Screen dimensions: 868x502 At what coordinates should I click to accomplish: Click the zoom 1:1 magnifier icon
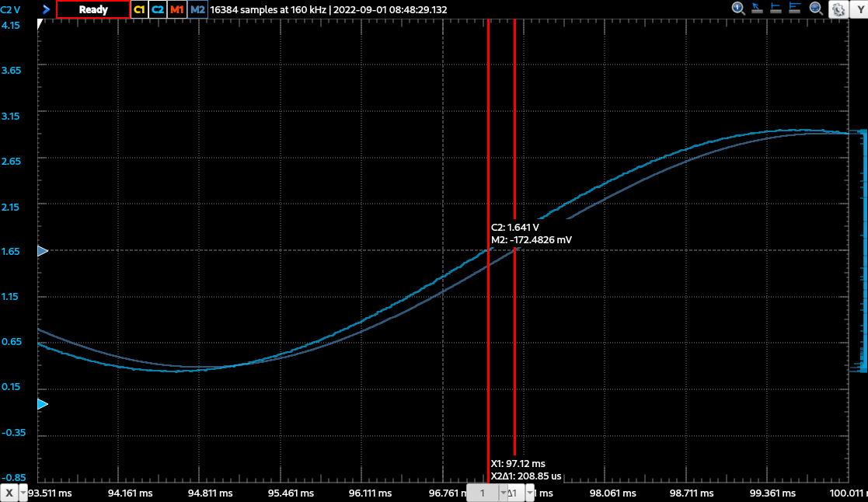coord(738,9)
